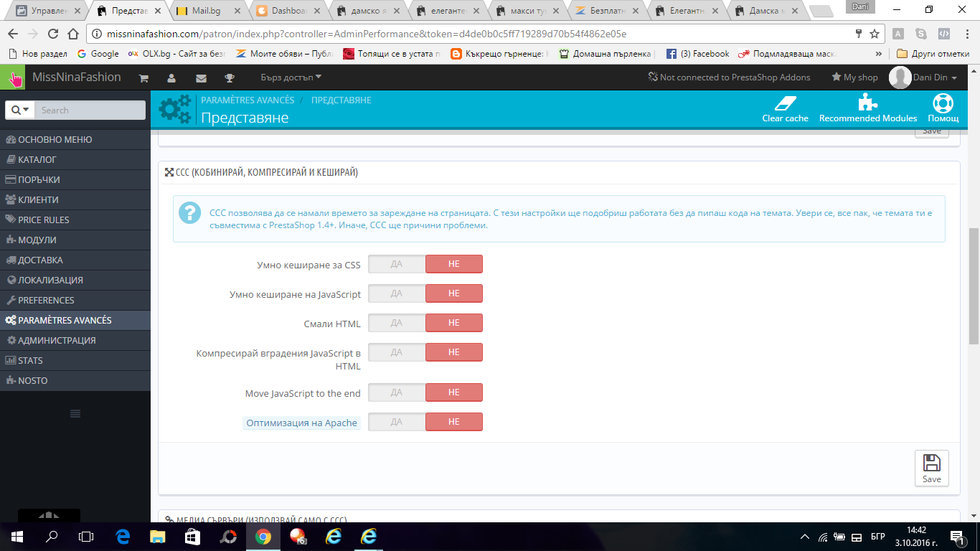
Task: Click Not connected to PrestaShop Addons link
Action: pos(729,77)
